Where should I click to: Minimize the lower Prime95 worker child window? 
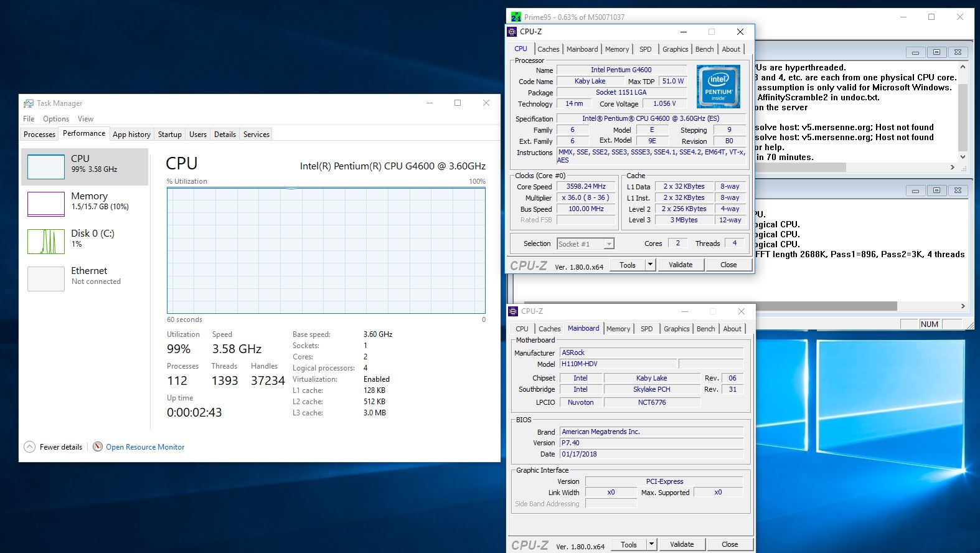915,191
